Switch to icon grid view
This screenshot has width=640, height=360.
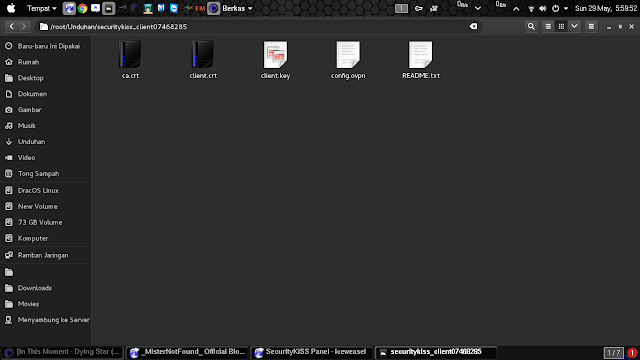coord(561,27)
